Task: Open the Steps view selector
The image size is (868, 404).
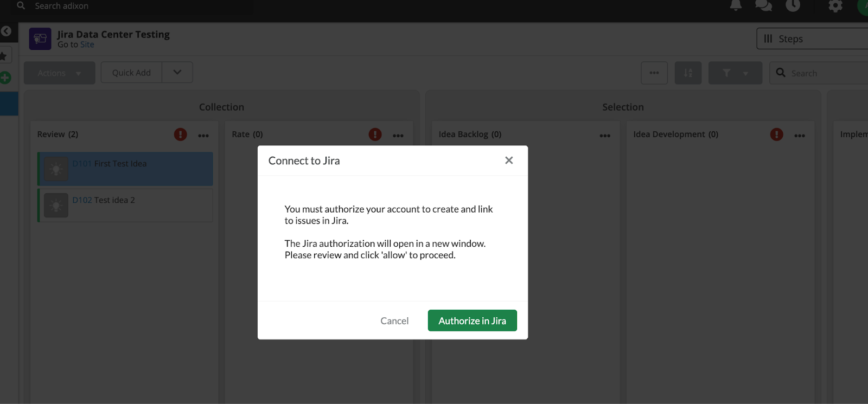Action: (x=812, y=39)
